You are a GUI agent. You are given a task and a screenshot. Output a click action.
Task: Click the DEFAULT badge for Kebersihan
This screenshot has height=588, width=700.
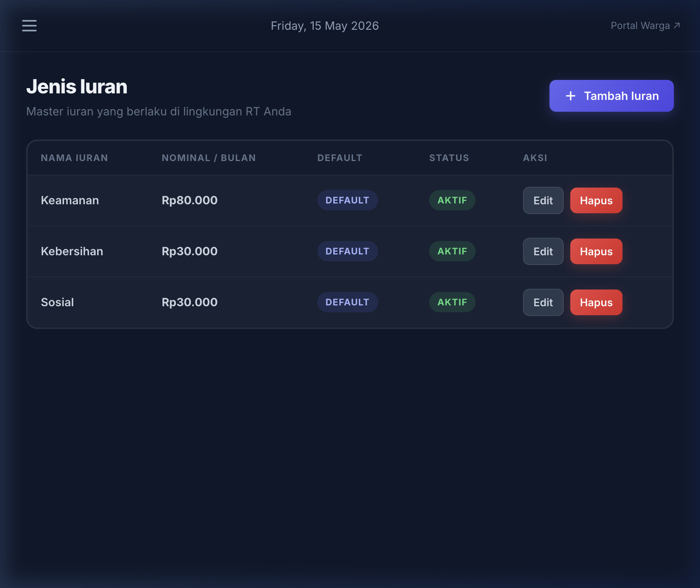point(348,251)
